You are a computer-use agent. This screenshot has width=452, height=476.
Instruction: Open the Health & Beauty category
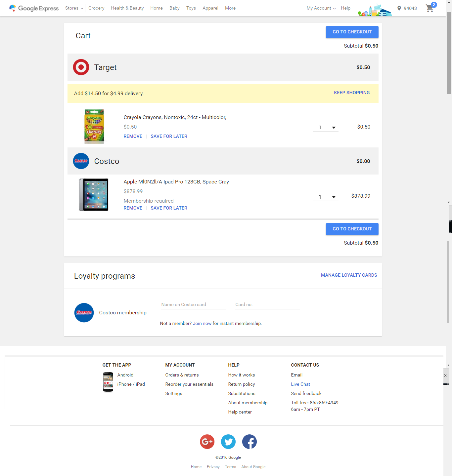[x=127, y=8]
